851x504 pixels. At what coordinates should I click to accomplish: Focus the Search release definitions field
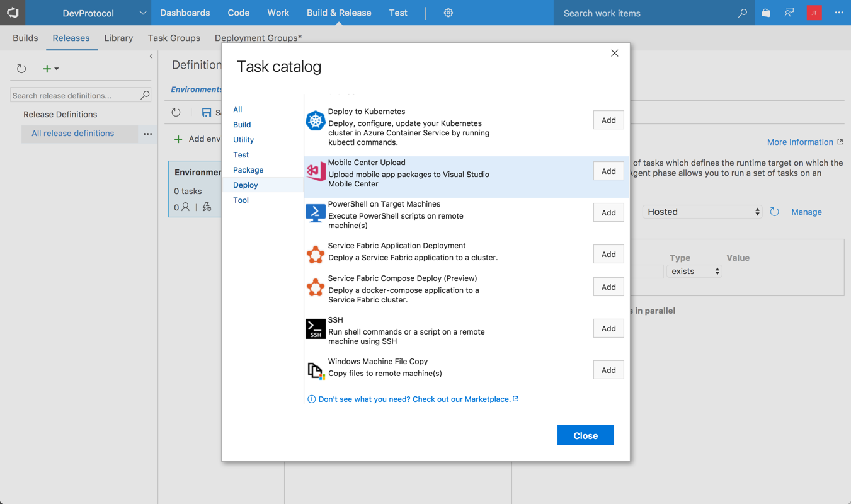[x=76, y=95]
